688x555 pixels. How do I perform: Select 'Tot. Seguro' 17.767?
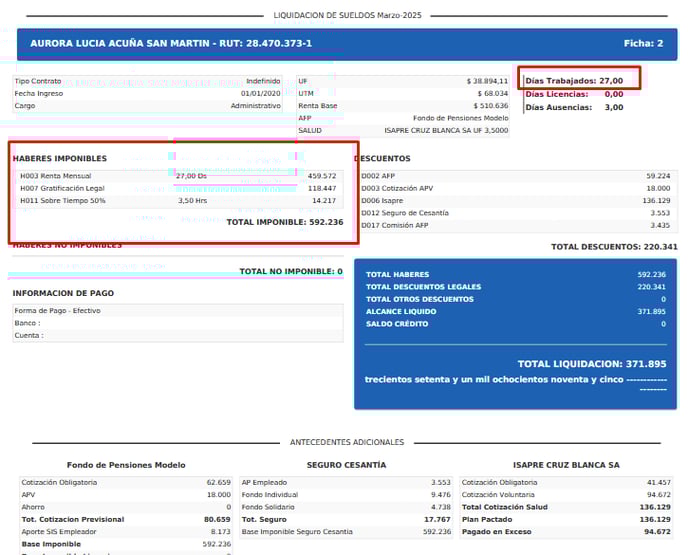(x=346, y=519)
